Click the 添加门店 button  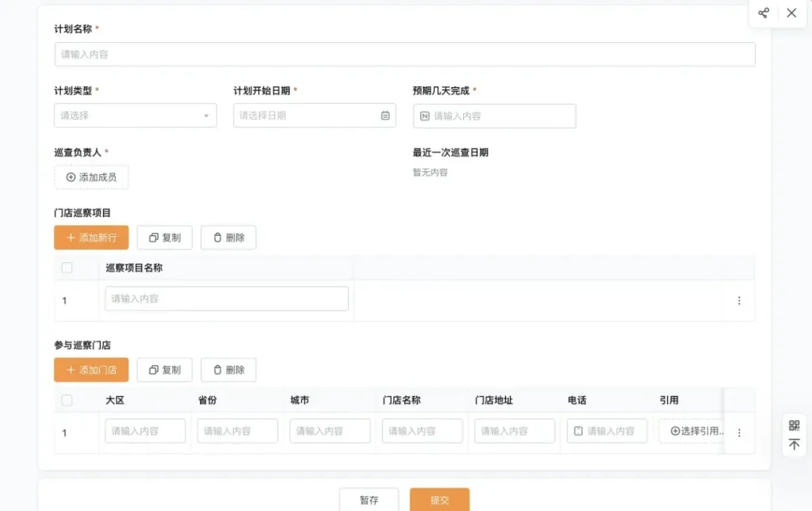pos(91,370)
